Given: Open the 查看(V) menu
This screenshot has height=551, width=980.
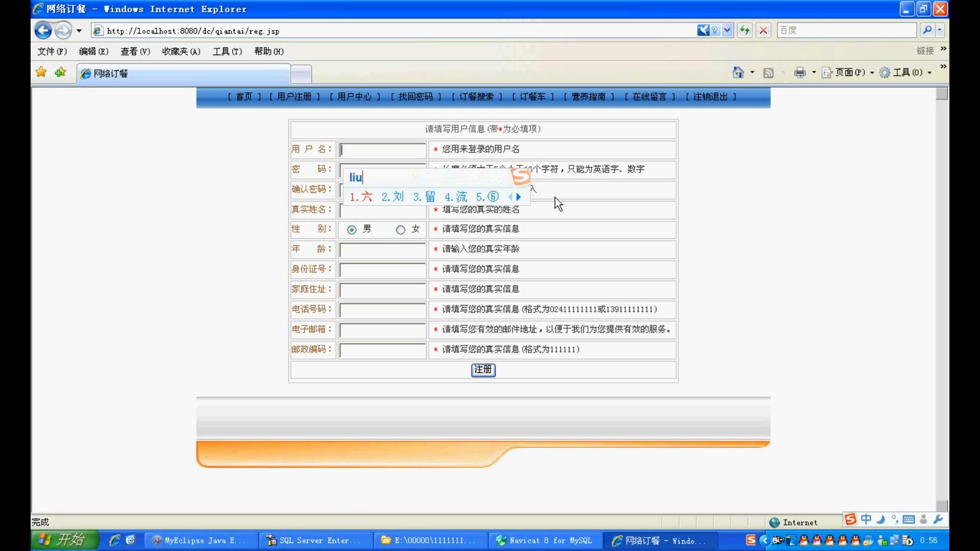Looking at the screenshot, I should pyautogui.click(x=135, y=52).
